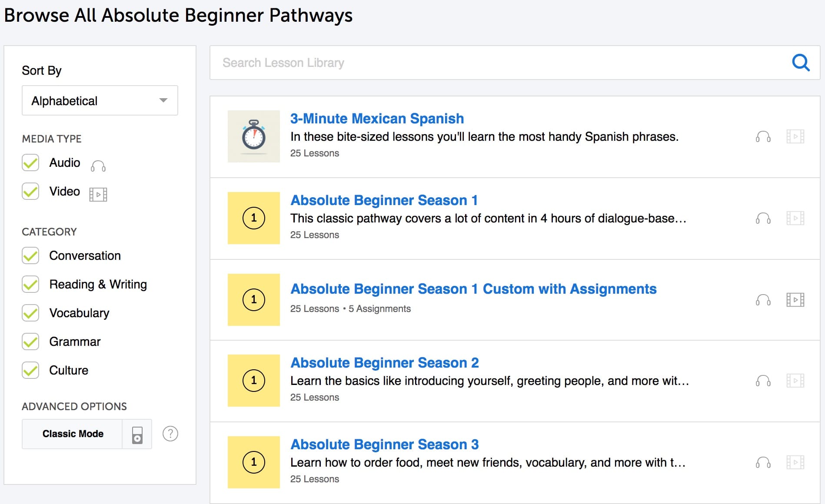Open Absolute Beginner Season 2 pathway link
This screenshot has width=825, height=504.
coord(384,363)
